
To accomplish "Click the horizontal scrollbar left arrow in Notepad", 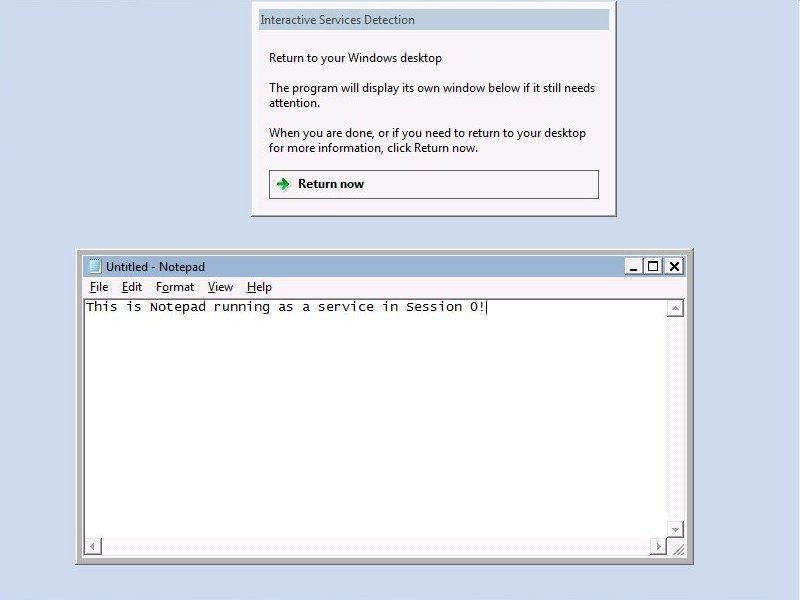I will [x=92, y=546].
